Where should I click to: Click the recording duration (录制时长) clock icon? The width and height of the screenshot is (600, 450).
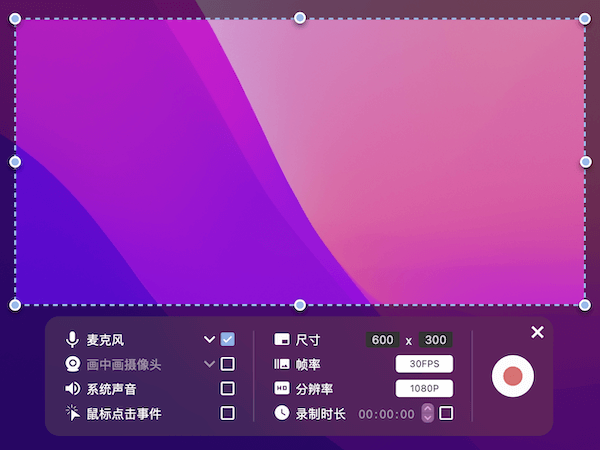tap(282, 412)
